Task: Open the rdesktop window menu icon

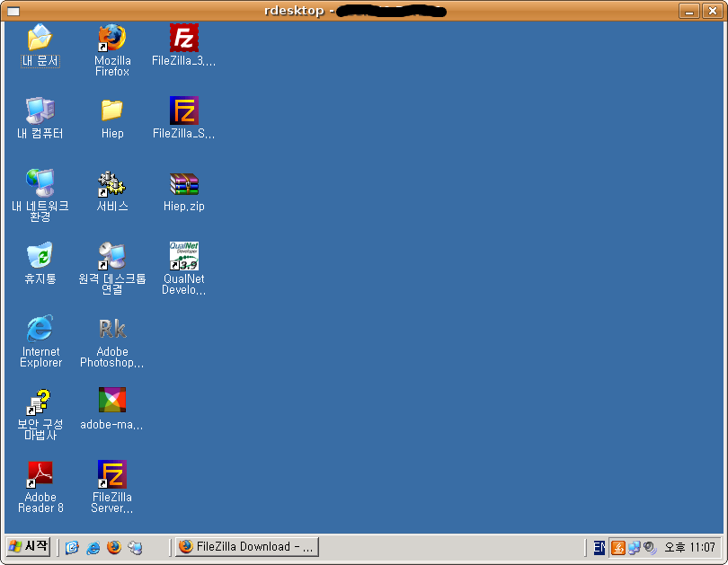Action: click(13, 11)
